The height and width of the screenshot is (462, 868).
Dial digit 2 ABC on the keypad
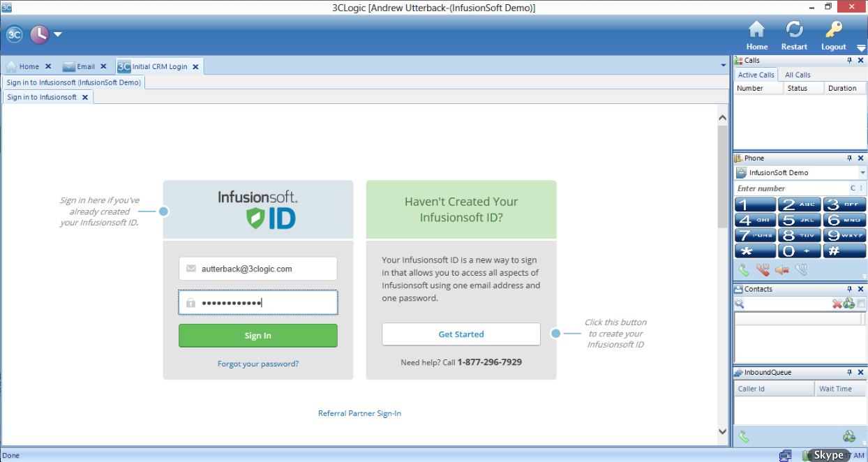(x=800, y=204)
